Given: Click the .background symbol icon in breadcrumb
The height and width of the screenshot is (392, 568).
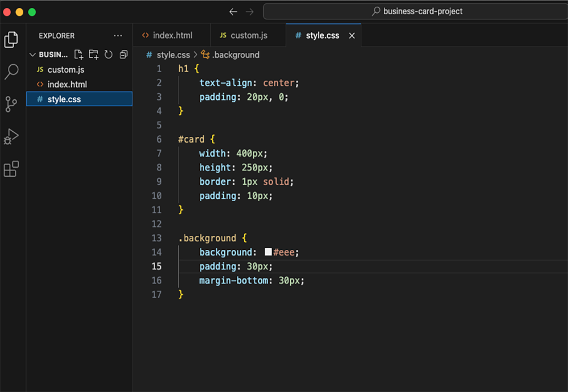Looking at the screenshot, I should click(206, 55).
